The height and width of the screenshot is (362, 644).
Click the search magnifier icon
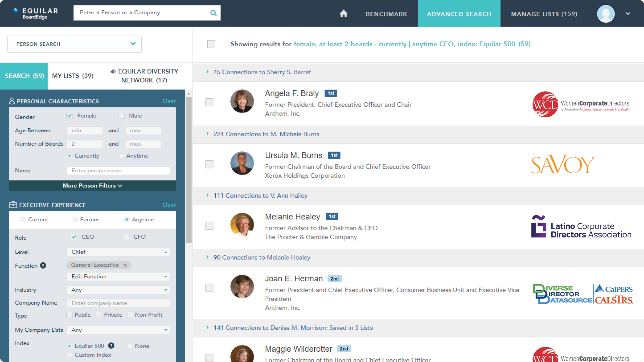coord(213,13)
